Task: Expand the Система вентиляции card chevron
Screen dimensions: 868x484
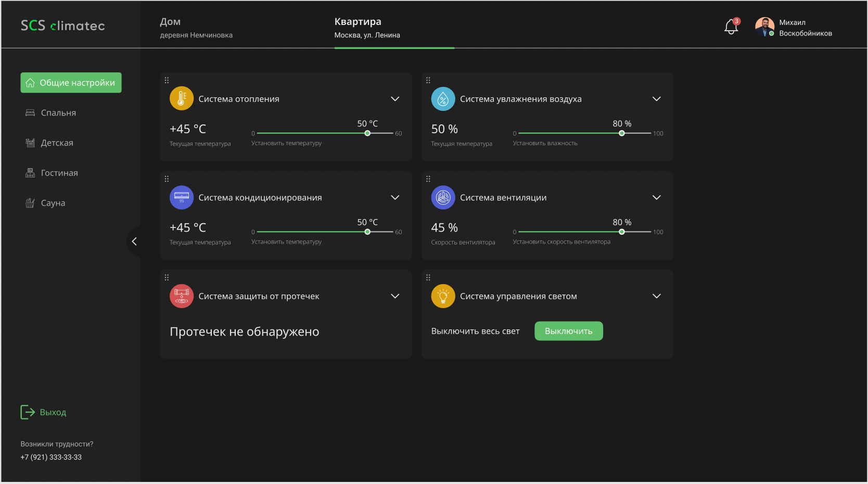Action: point(656,197)
